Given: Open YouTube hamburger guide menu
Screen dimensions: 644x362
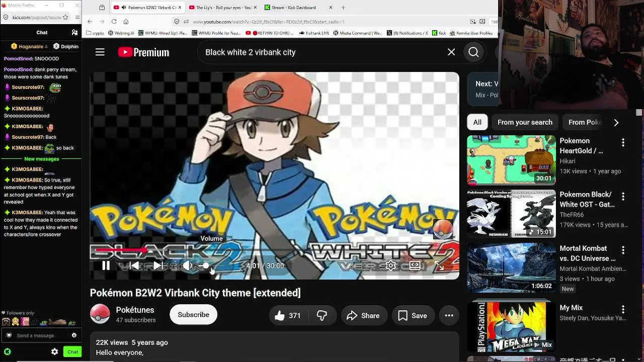Looking at the screenshot, I should click(x=100, y=52).
